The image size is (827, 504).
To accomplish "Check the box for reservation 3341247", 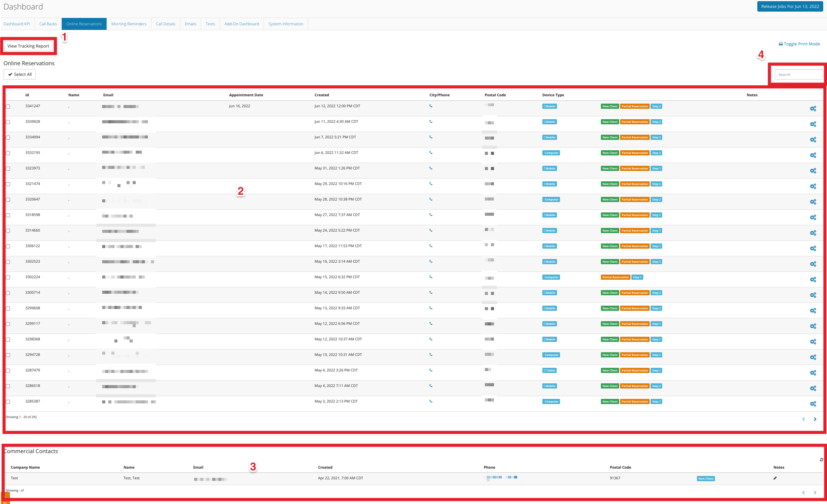I will [8, 107].
